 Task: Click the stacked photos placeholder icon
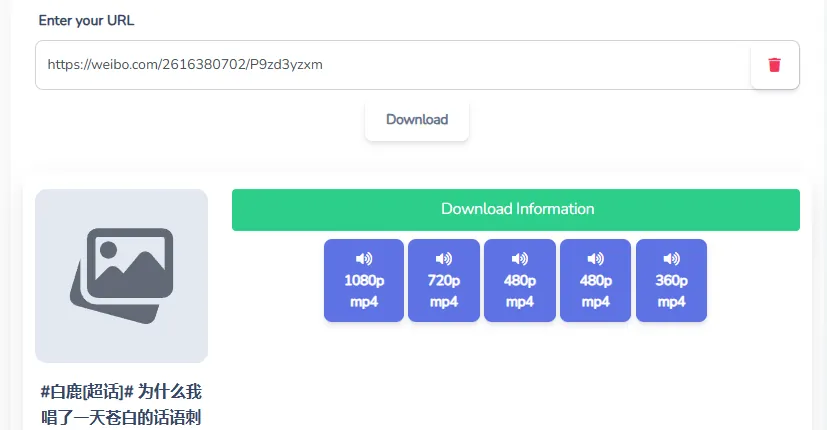(122, 275)
